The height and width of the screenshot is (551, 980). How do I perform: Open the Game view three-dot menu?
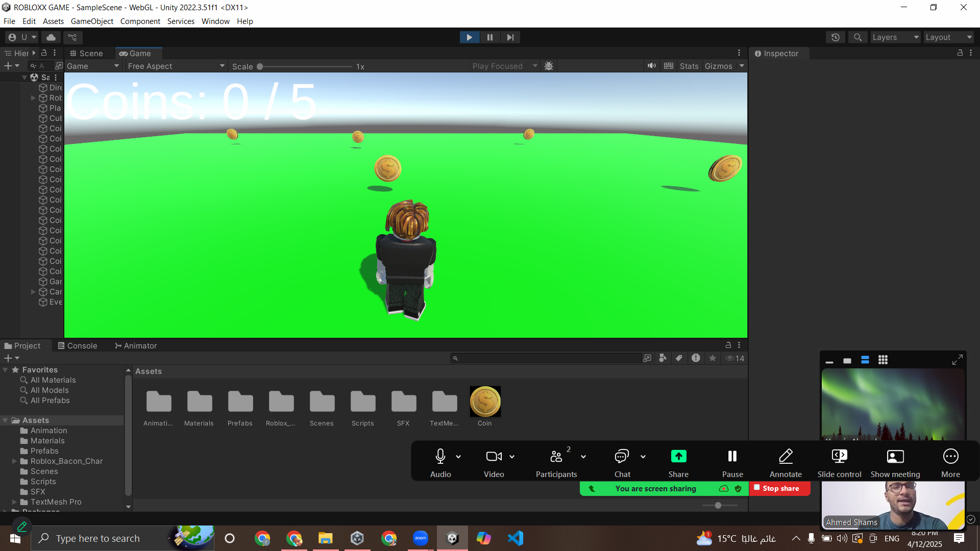[x=739, y=53]
